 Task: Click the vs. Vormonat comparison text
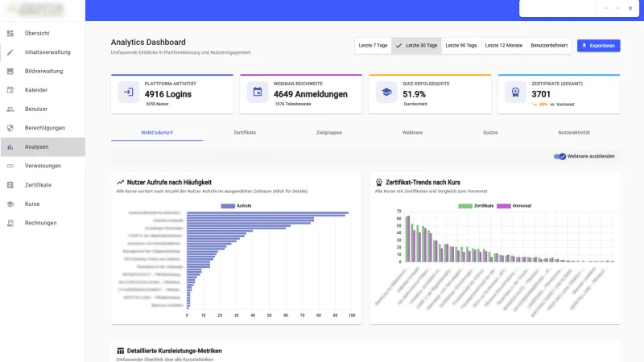[x=562, y=105]
